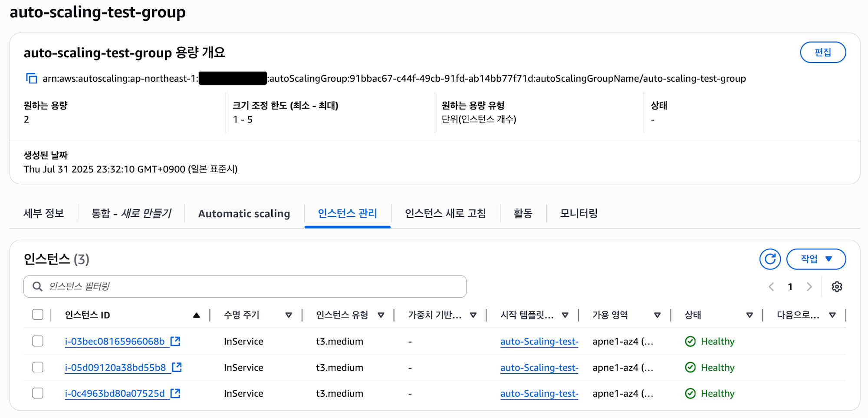Go to previous page of instances
Image resolution: width=868 pixels, height=418 pixels.
pyautogui.click(x=771, y=287)
